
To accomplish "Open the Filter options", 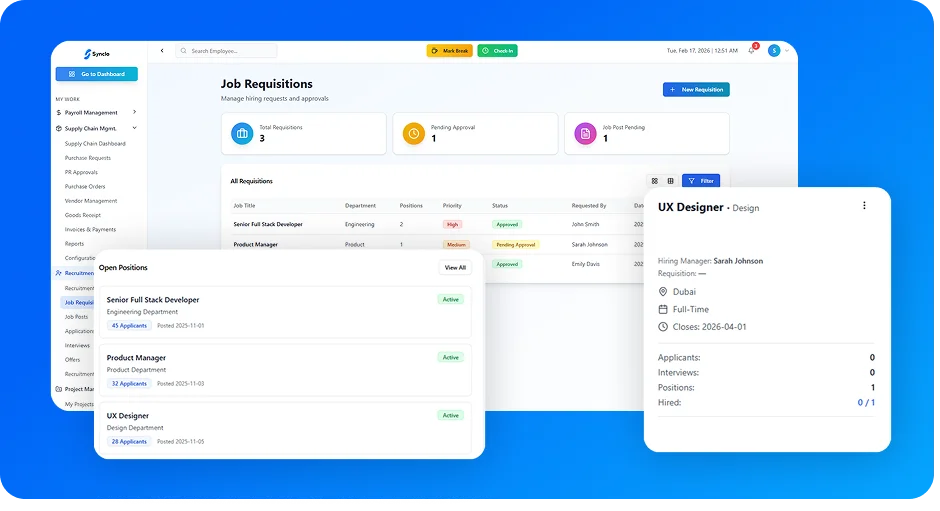I will pos(701,181).
